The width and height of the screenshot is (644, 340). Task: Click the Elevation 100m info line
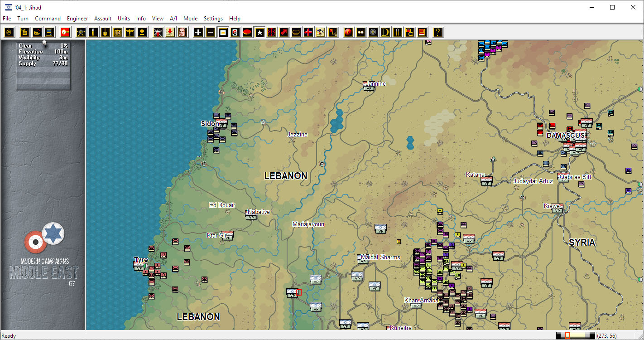(x=43, y=52)
